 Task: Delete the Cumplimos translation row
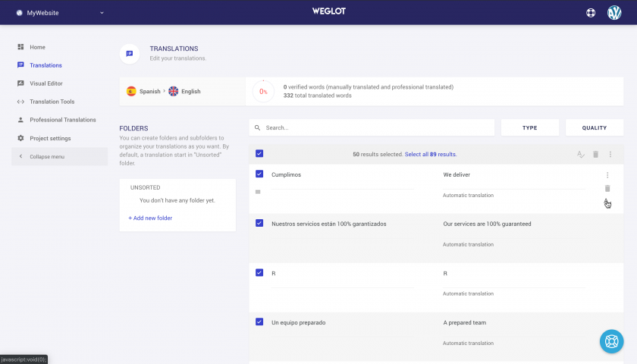click(x=607, y=189)
